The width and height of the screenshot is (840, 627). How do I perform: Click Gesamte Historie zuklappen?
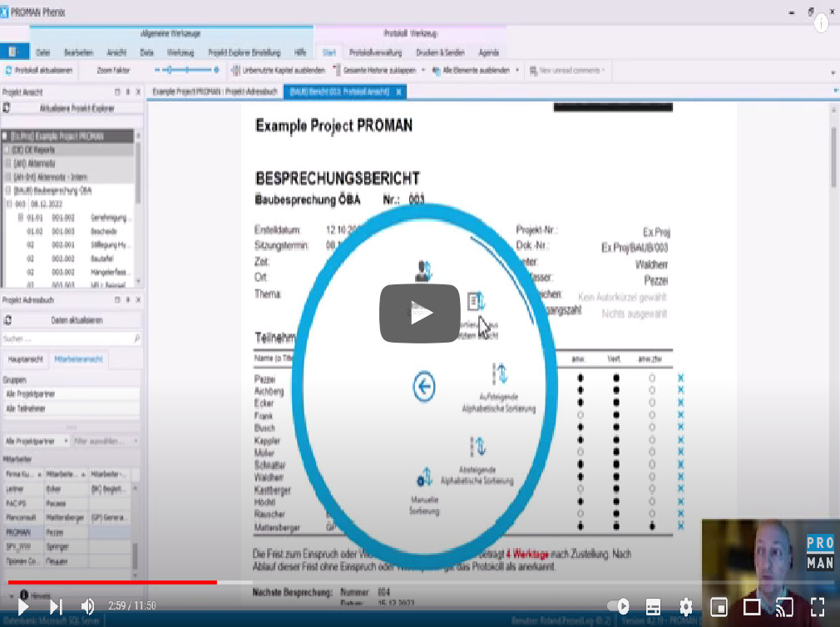coord(375,70)
